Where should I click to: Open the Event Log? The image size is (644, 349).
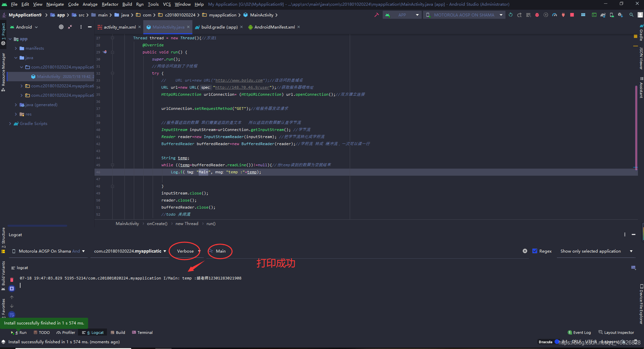tap(579, 333)
